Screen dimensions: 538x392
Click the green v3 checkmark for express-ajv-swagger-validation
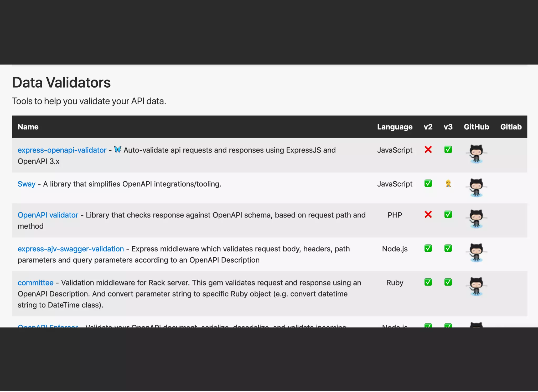click(x=448, y=248)
